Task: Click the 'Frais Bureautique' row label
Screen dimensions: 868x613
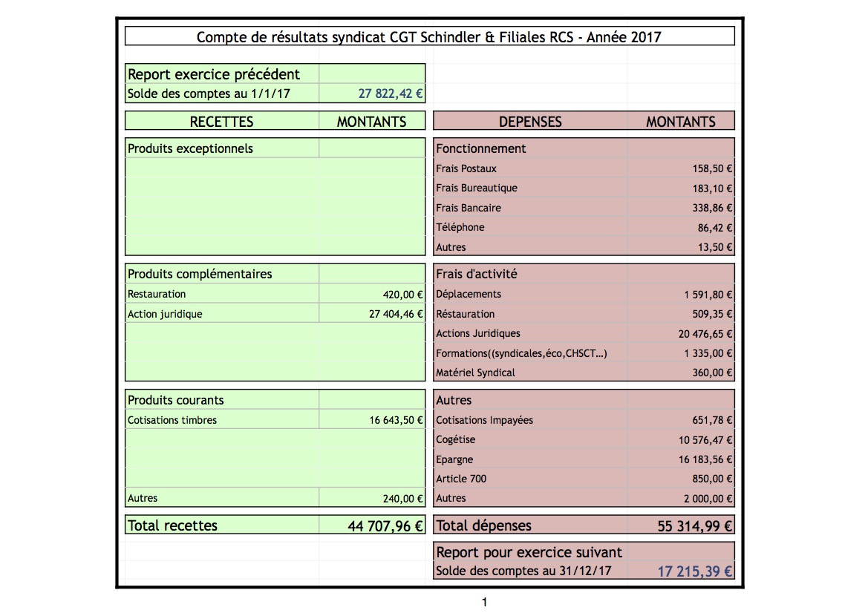Action: pos(477,188)
